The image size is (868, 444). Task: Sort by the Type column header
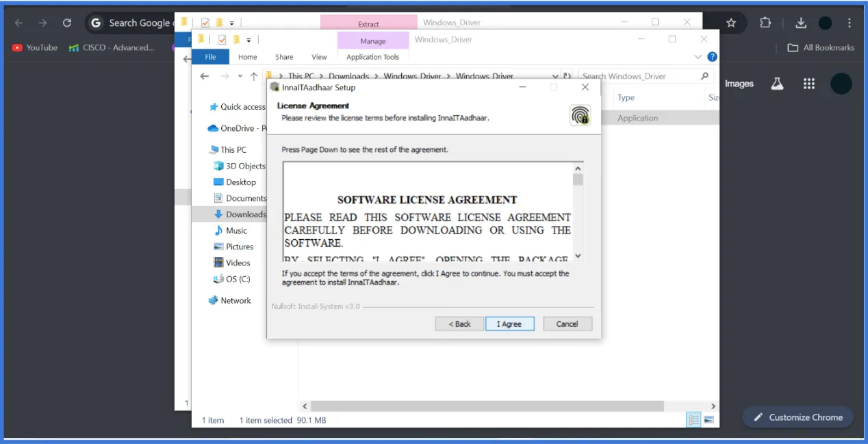[626, 97]
